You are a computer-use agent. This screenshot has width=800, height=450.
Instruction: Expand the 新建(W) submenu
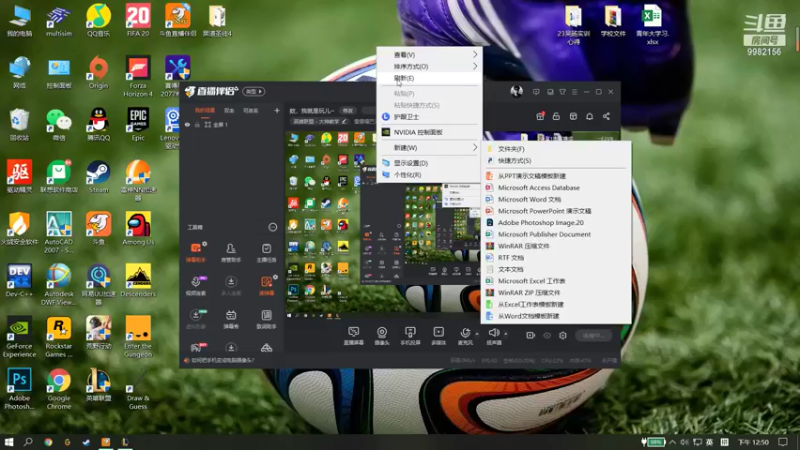coord(429,147)
